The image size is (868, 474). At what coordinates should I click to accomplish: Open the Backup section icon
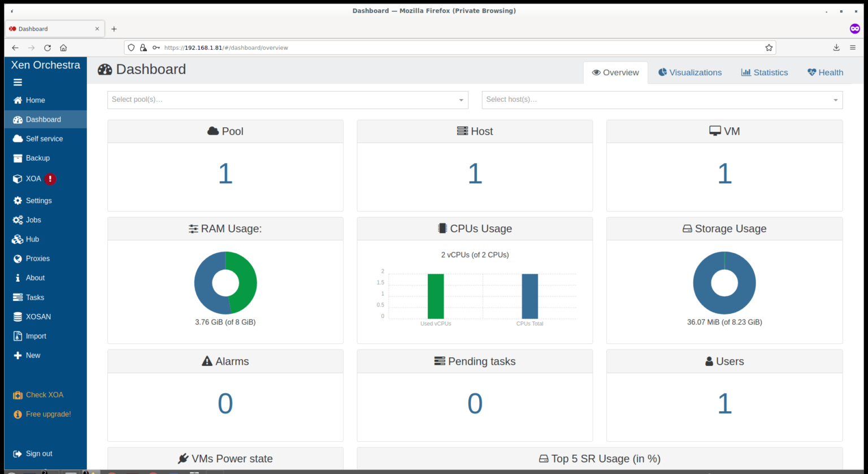point(18,158)
